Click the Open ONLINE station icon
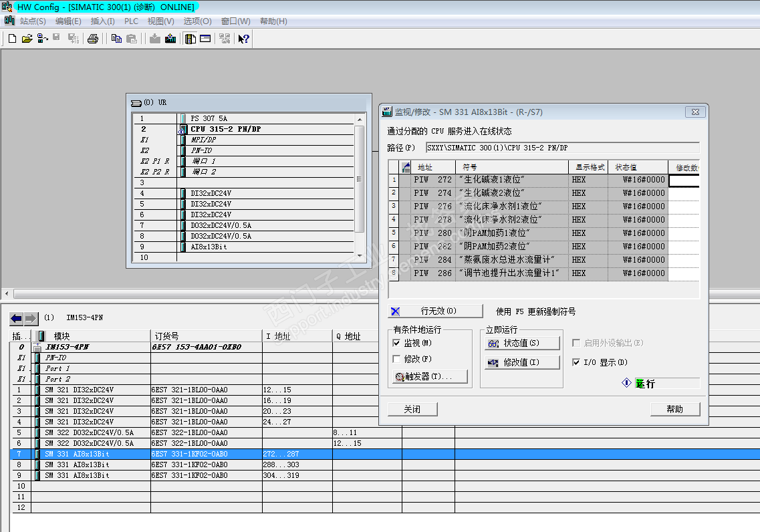 [42, 39]
